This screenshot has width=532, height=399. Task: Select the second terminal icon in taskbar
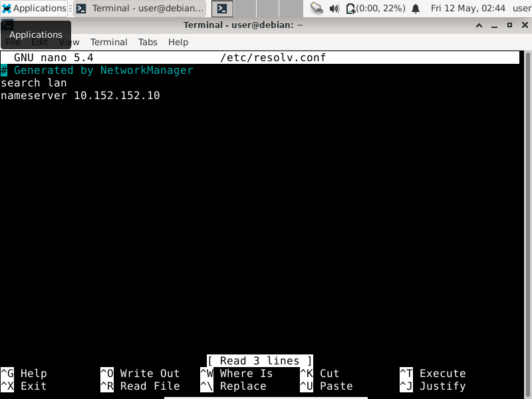[223, 9]
